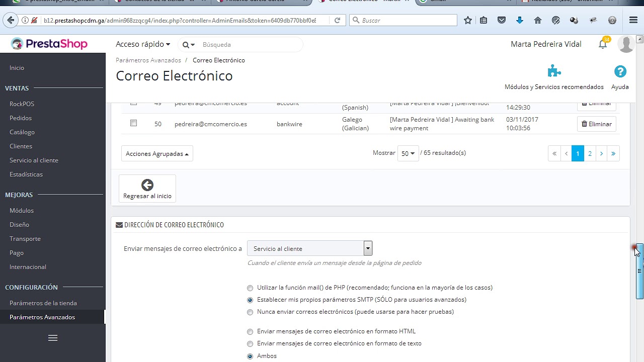Open the user avatar profile menu
The image size is (644, 362).
click(625, 44)
